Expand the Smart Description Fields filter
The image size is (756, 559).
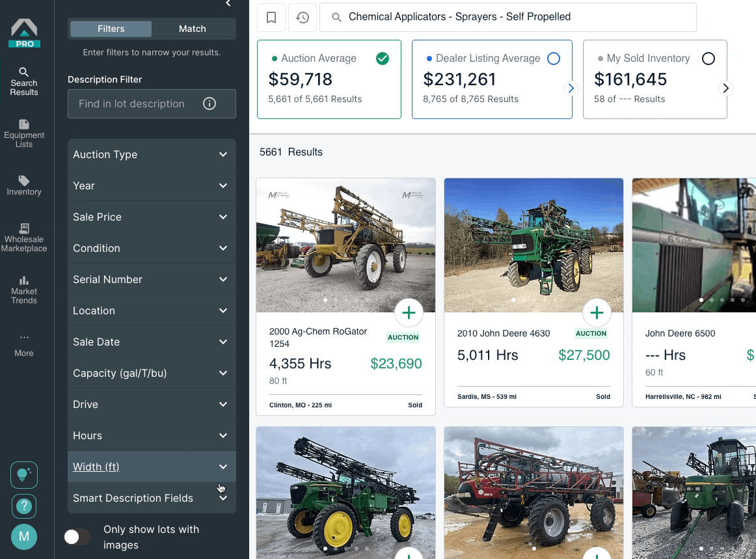(x=152, y=498)
